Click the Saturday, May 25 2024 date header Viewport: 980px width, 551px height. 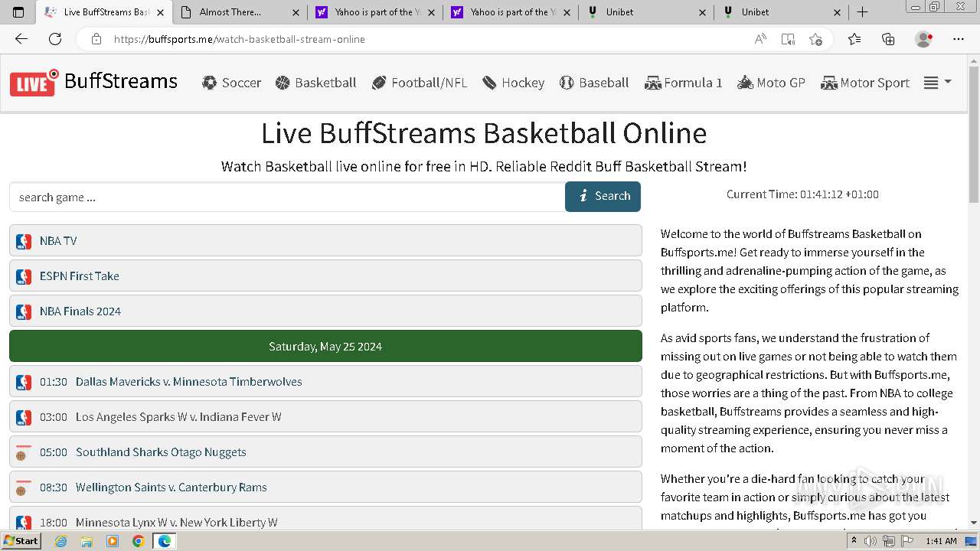(325, 347)
